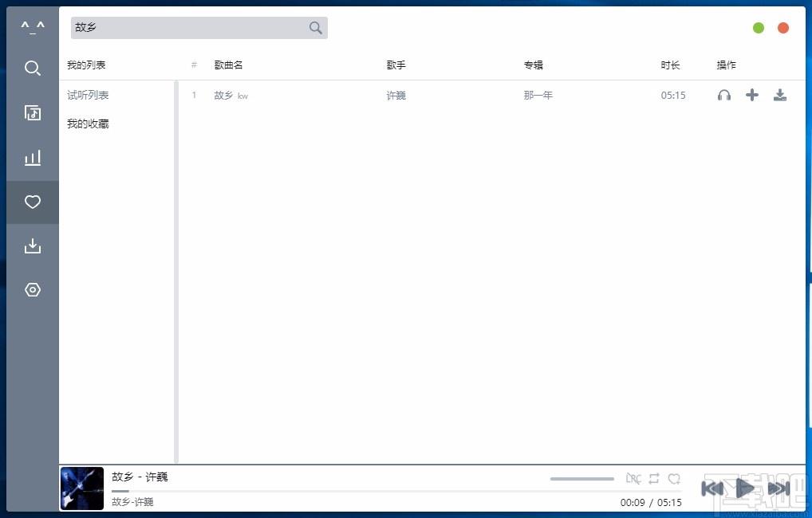812x518 pixels.
Task: Toggle the LRC lyrics display
Action: (x=633, y=479)
